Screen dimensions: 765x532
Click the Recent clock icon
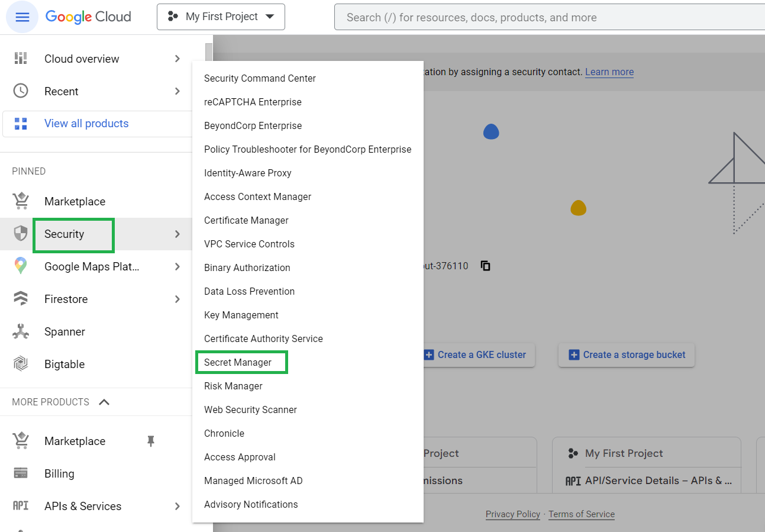(21, 91)
